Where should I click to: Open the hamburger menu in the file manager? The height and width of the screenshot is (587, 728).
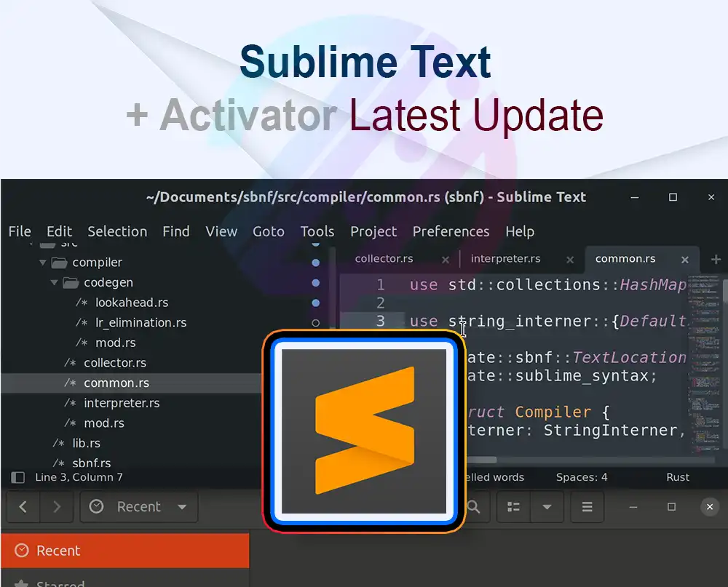[587, 507]
